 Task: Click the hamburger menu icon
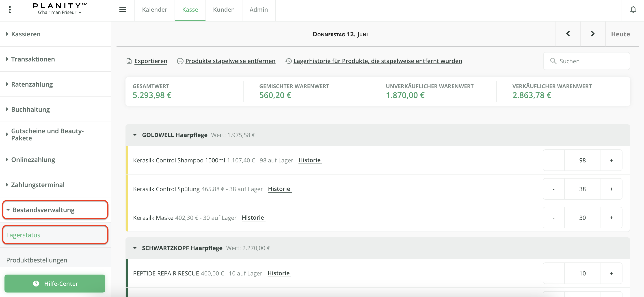123,9
